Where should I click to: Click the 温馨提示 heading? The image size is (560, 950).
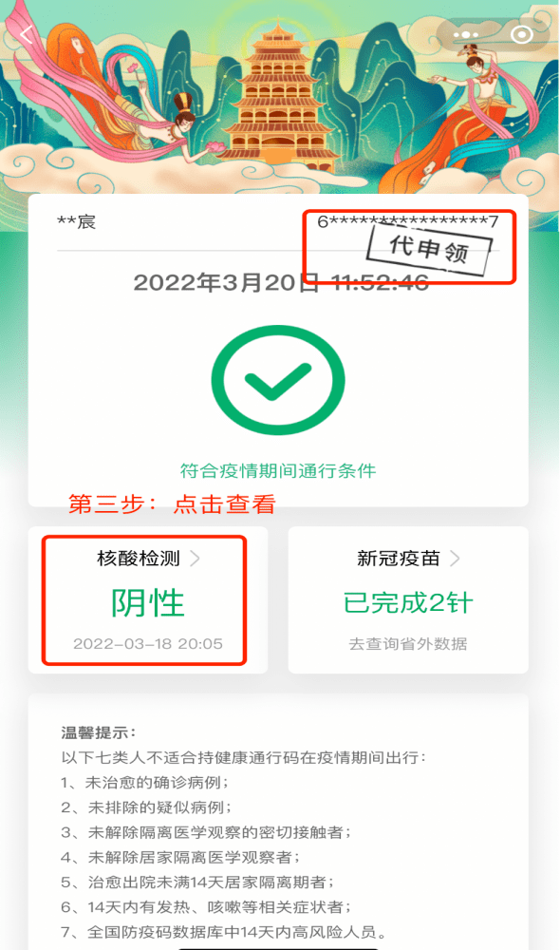(99, 732)
